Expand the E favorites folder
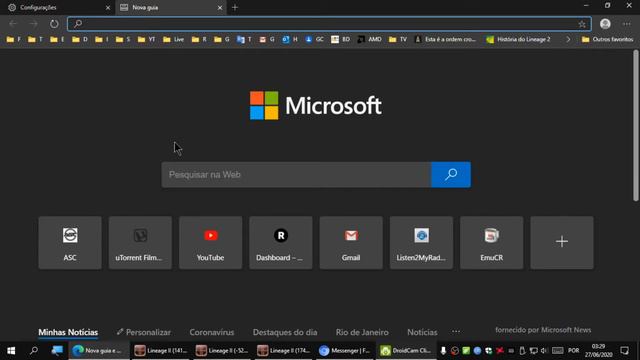 tap(57, 39)
